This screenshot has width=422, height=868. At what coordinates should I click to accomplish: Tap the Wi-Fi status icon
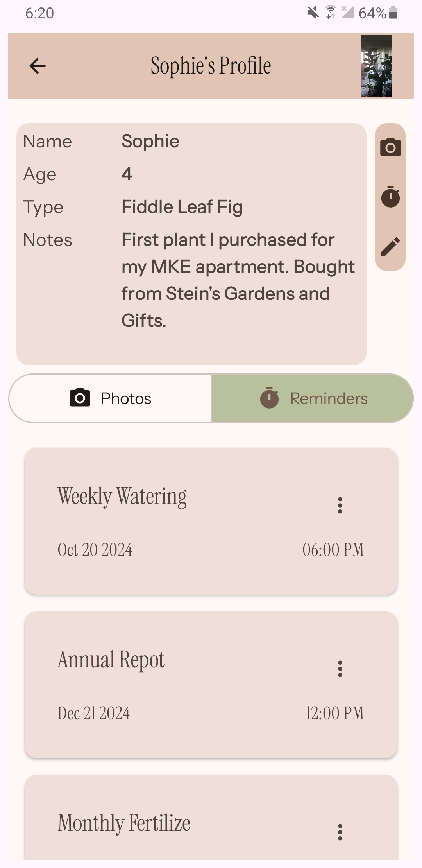(x=331, y=13)
